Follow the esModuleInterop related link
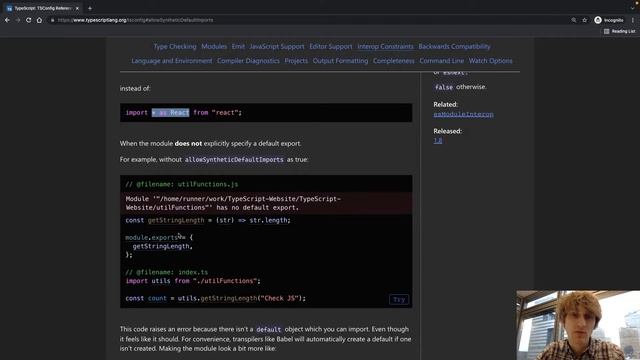The height and width of the screenshot is (360, 640). 463,114
